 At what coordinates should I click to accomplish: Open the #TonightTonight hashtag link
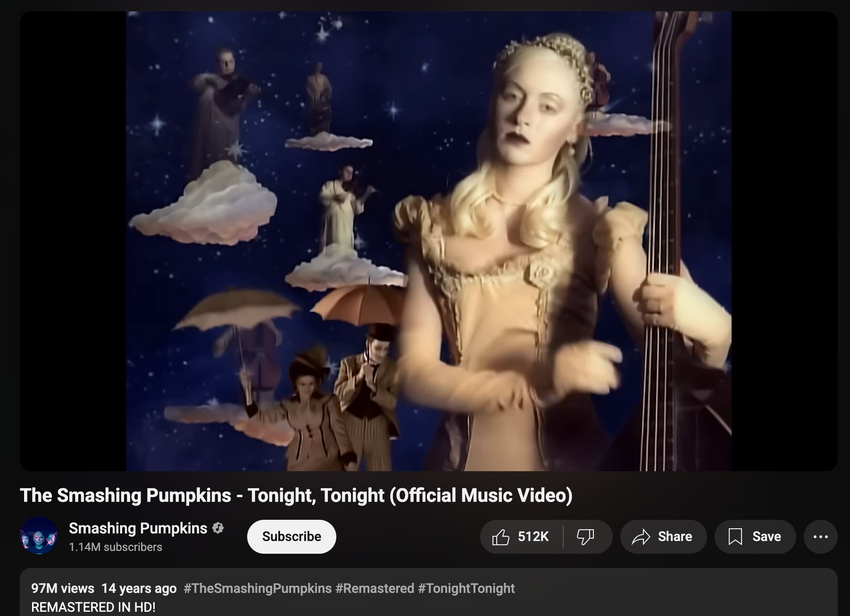(467, 588)
